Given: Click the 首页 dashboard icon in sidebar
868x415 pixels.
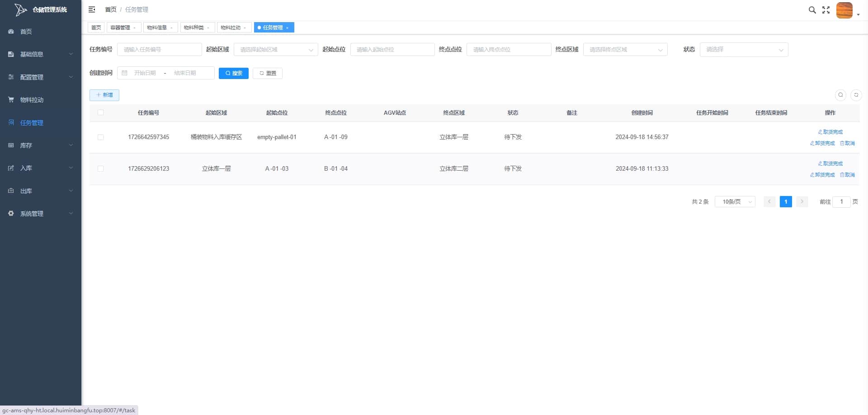Looking at the screenshot, I should click(11, 32).
